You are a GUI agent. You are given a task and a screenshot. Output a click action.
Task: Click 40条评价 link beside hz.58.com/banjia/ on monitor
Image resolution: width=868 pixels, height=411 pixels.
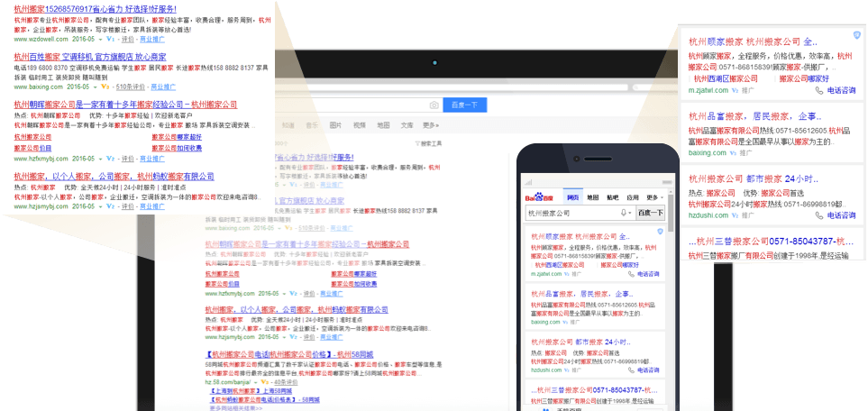pos(285,382)
